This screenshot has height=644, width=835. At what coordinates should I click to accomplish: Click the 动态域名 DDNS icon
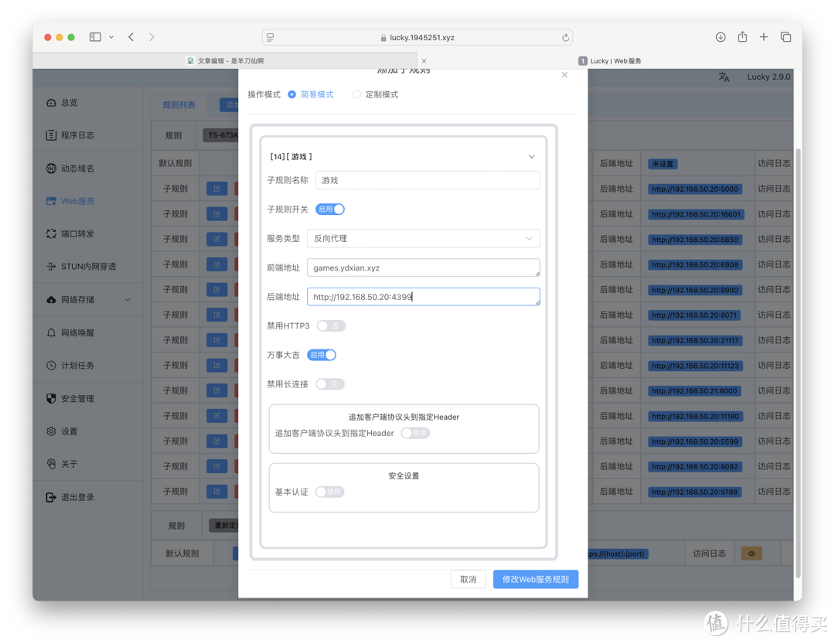coord(51,169)
